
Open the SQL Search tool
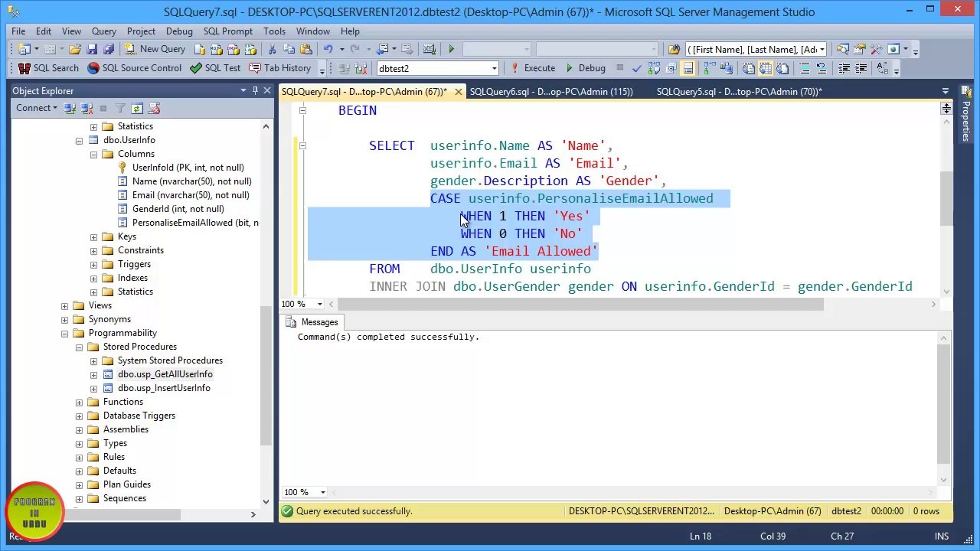[x=48, y=68]
